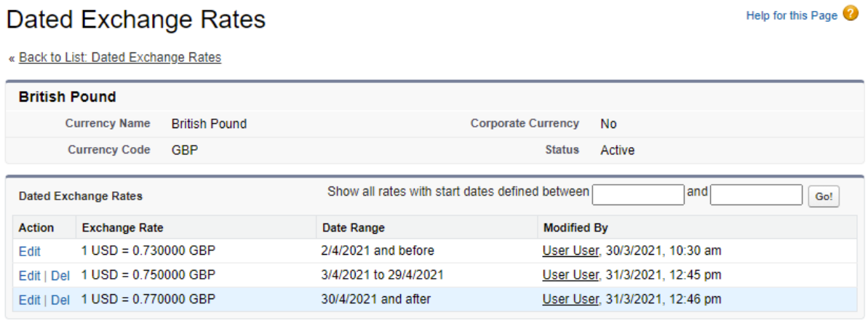The height and width of the screenshot is (321, 868).
Task: Focus the start date range input field
Action: [x=638, y=195]
